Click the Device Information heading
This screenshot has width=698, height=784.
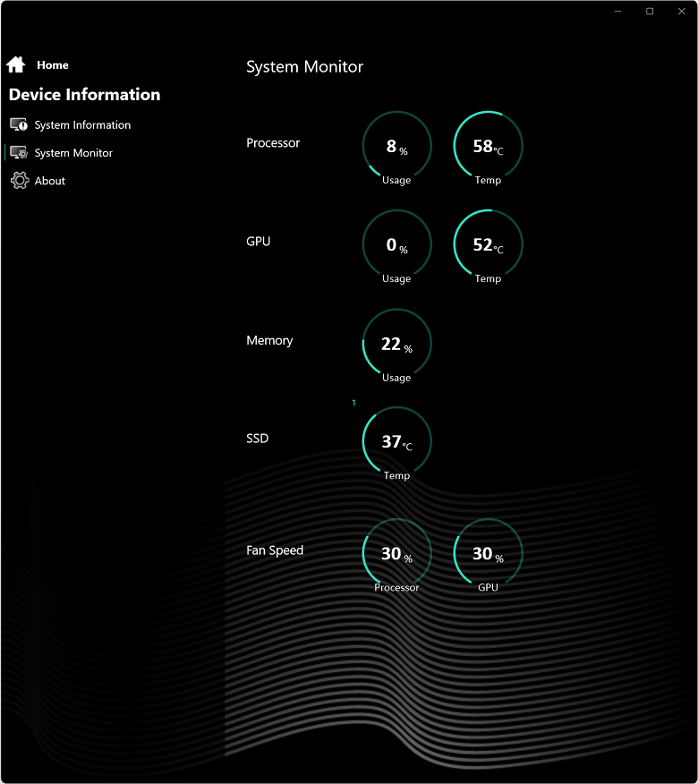(84, 95)
